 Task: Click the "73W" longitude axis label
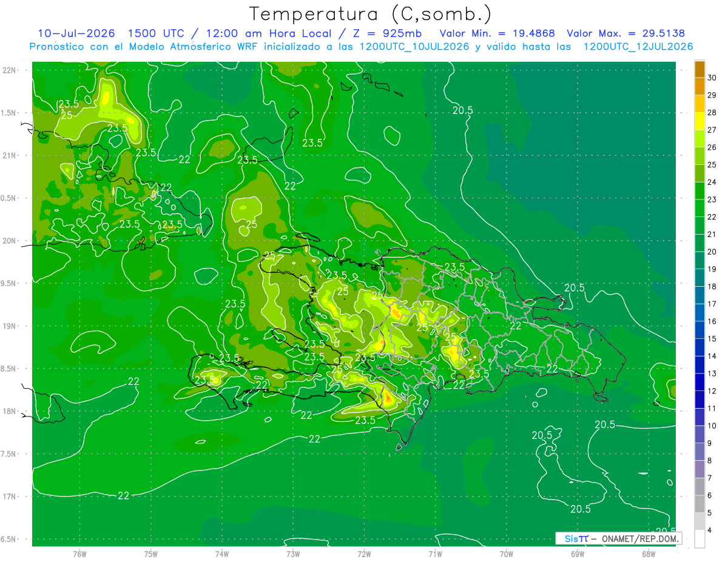point(293,554)
